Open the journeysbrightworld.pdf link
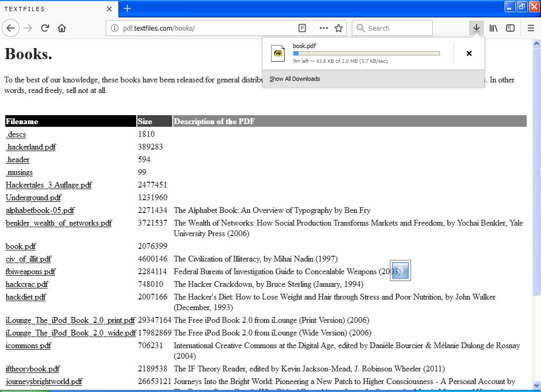The image size is (541, 392). pos(44,381)
